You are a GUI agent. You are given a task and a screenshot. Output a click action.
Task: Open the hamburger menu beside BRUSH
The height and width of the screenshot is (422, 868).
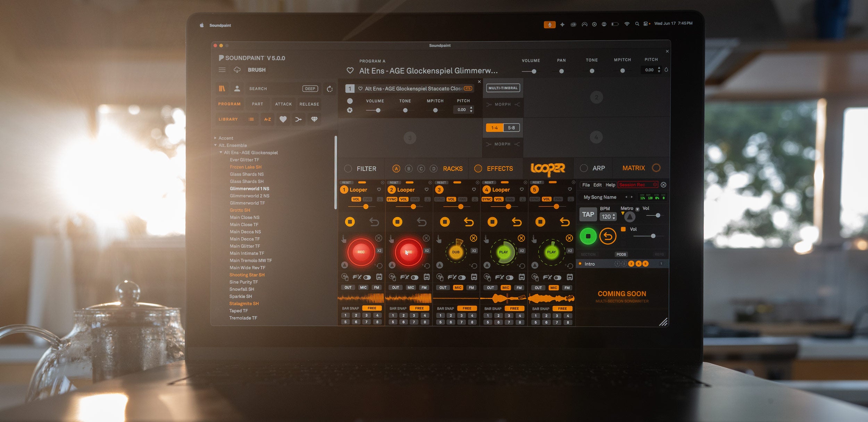point(222,70)
